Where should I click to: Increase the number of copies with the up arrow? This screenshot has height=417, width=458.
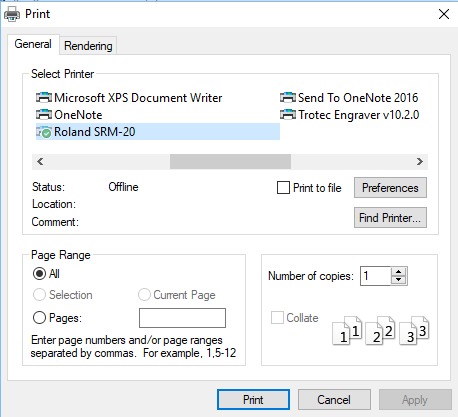[398, 272]
